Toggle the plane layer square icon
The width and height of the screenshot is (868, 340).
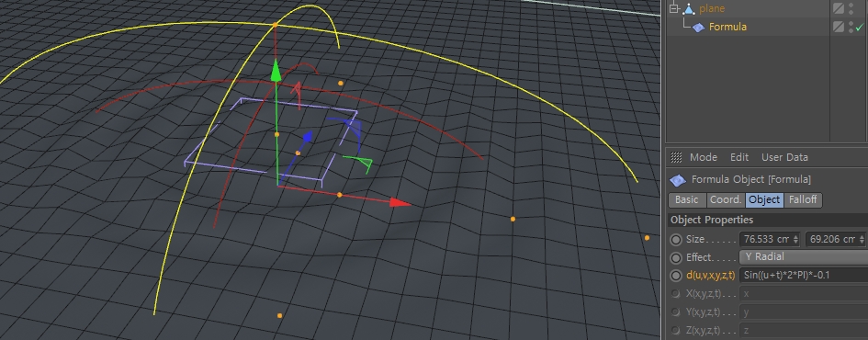tap(838, 8)
